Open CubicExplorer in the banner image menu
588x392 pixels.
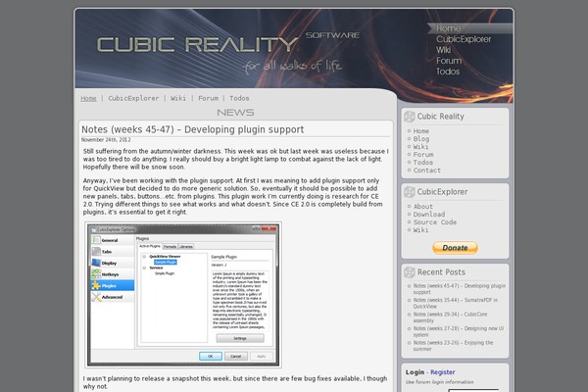464,39
